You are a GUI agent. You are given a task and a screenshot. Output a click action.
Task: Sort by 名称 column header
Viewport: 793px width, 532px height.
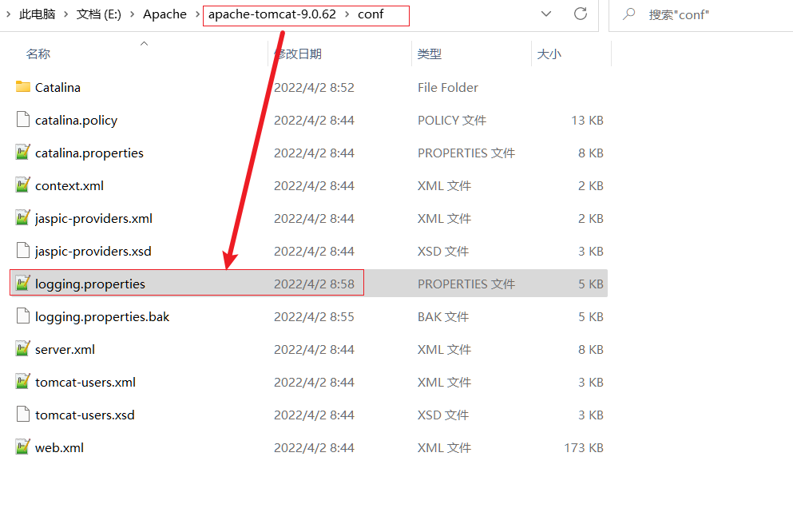coord(38,54)
